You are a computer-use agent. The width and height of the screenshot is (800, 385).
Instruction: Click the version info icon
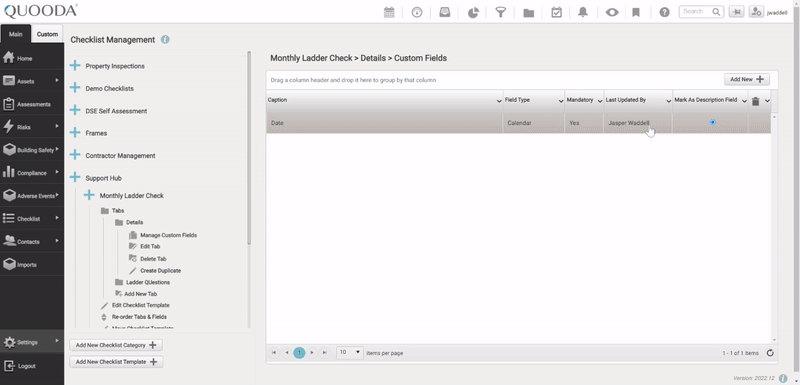coord(783,378)
